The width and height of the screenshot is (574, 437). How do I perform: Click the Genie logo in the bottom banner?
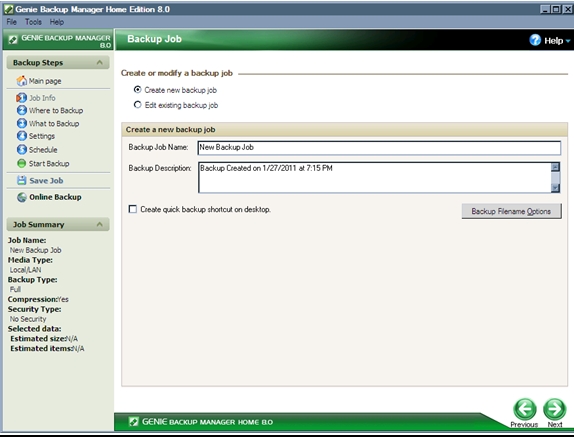click(133, 422)
